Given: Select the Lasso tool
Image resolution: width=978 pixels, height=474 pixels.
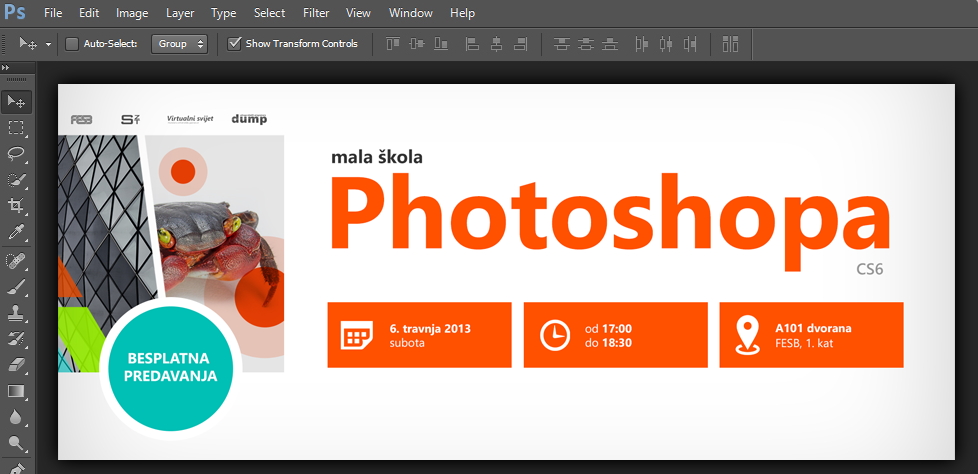Looking at the screenshot, I should click(16, 154).
